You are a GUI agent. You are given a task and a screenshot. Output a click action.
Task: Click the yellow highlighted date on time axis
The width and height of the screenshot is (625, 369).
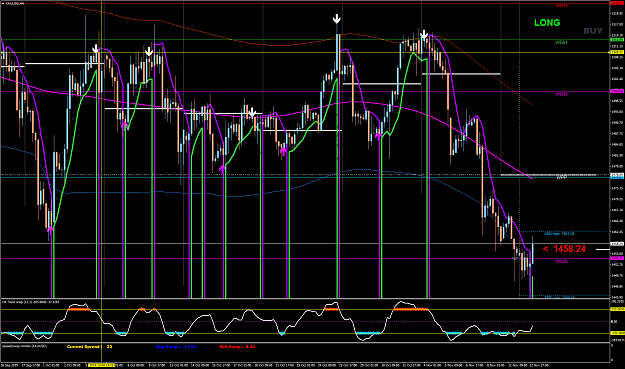pos(101,365)
